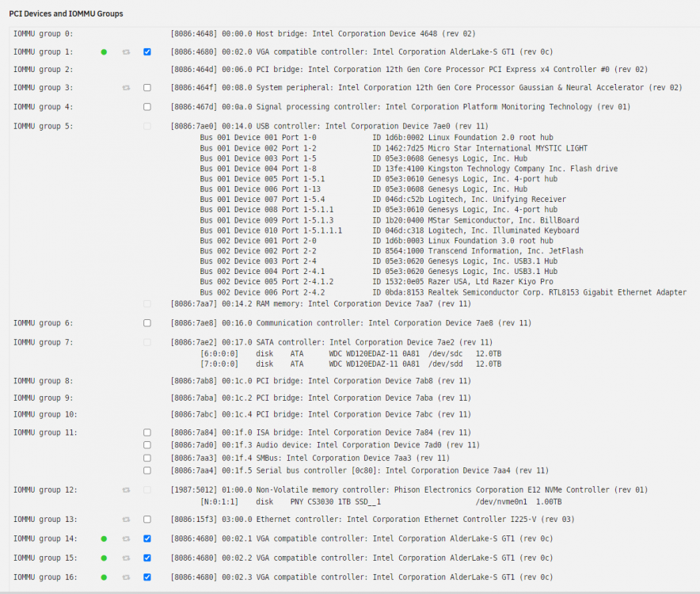700x594 pixels.
Task: Tick the USB controller 7ae0 checkbox
Action: pos(147,127)
